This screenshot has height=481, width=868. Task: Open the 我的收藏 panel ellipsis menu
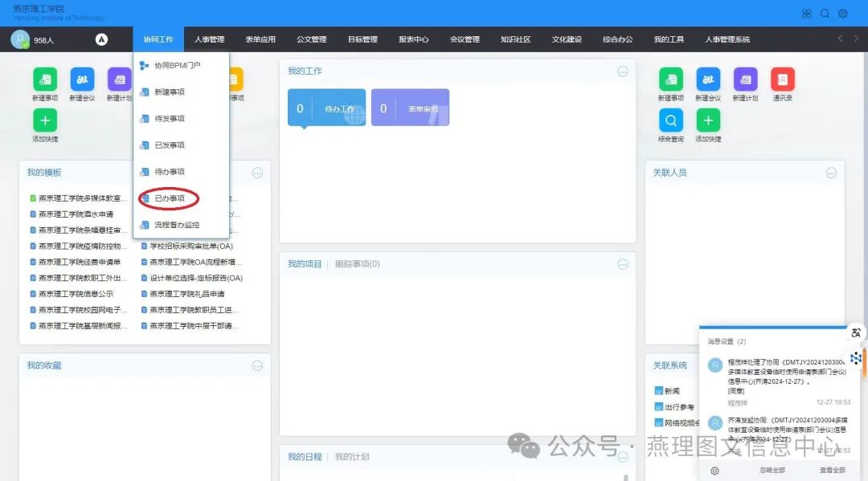pyautogui.click(x=257, y=365)
